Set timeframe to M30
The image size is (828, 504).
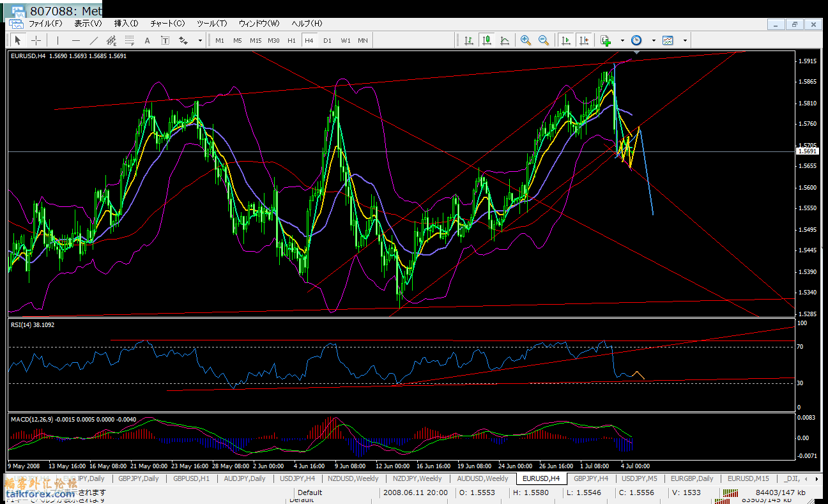pyautogui.click(x=273, y=40)
